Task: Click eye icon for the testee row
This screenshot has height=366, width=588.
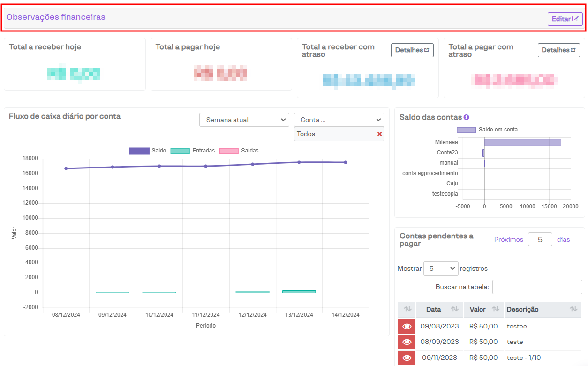Action: [x=407, y=326]
